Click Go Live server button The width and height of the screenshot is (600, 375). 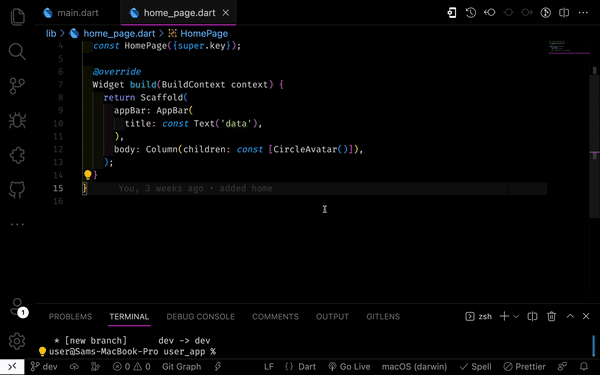click(349, 367)
